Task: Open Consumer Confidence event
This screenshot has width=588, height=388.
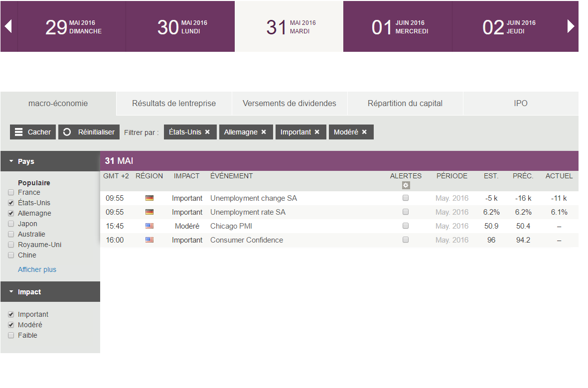Action: pos(247,240)
